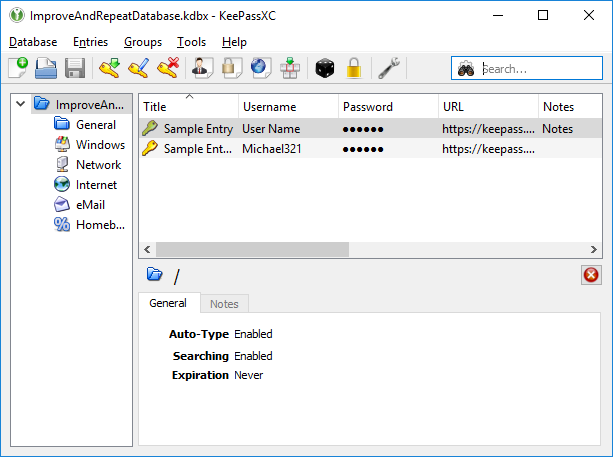
Task: Open the Tools menu
Action: tap(191, 42)
